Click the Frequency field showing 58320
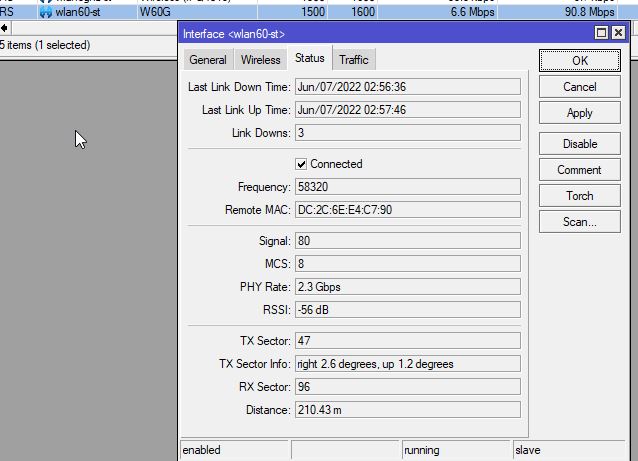Image resolution: width=638 pixels, height=461 pixels. click(x=408, y=187)
